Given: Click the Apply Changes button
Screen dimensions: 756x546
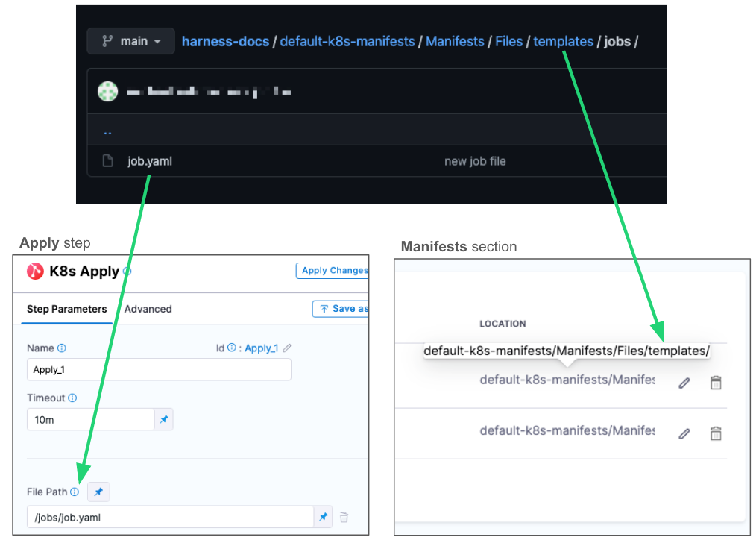Looking at the screenshot, I should click(333, 271).
